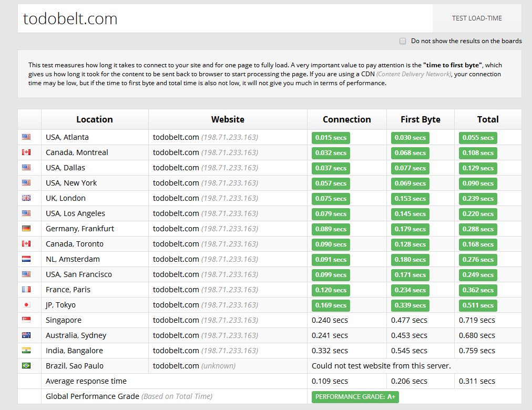Click the Location column header
This screenshot has width=532, height=410.
click(x=95, y=119)
